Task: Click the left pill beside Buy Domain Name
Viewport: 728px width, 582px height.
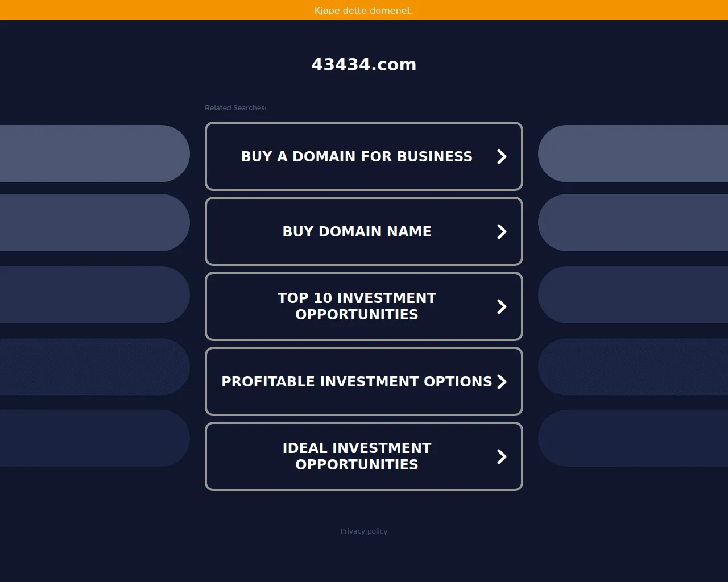Action: coord(94,222)
